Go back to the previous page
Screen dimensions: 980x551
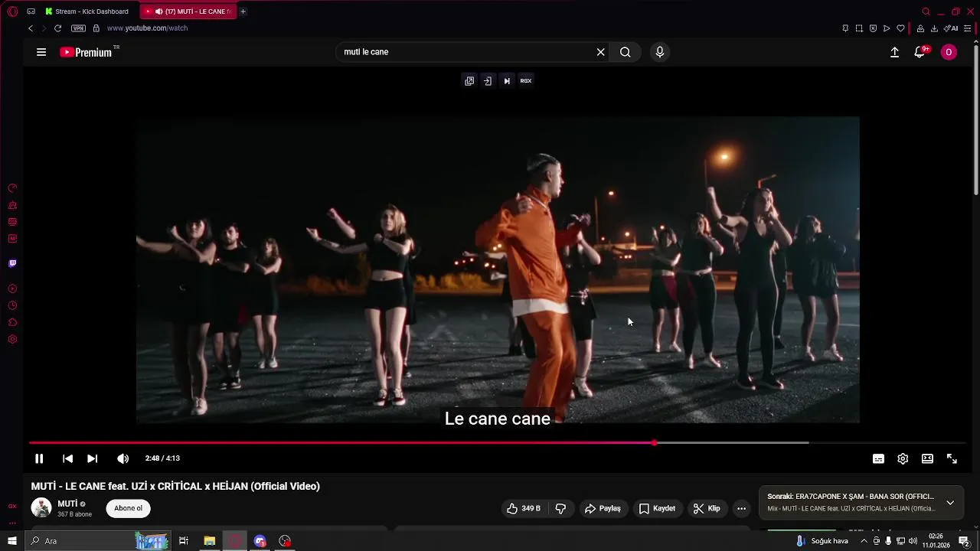pyautogui.click(x=31, y=28)
